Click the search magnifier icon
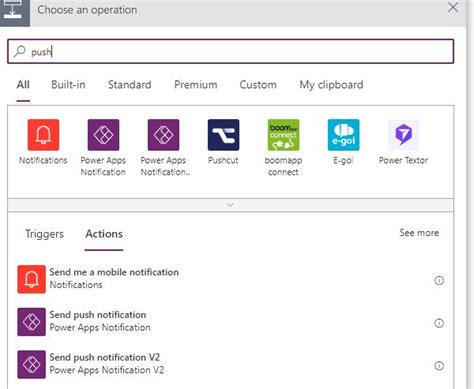474x389 pixels. tap(20, 51)
